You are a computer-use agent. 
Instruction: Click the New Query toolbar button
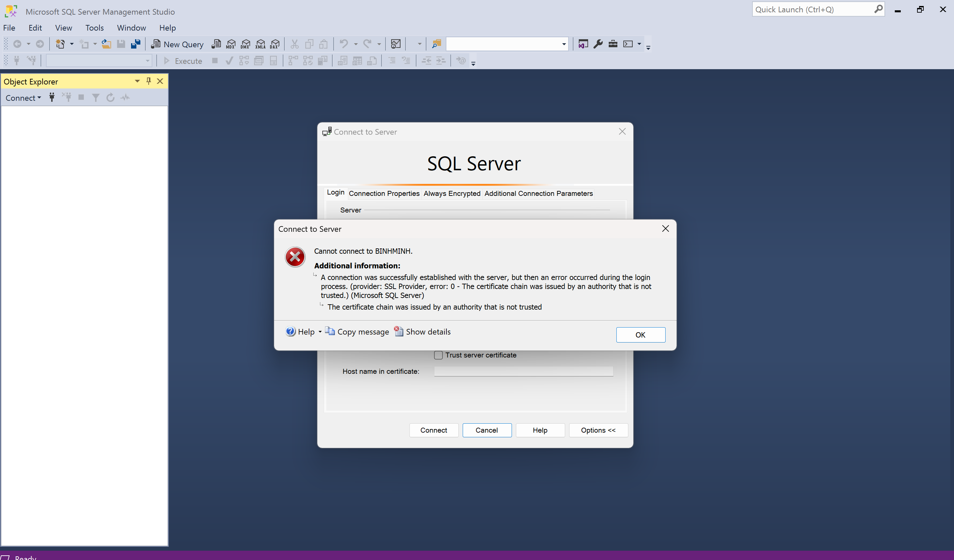(x=177, y=44)
